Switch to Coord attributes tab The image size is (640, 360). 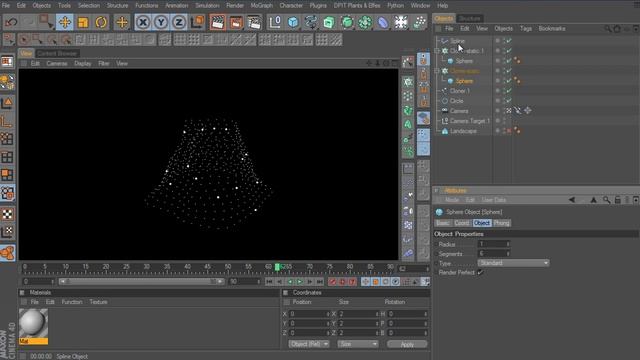click(462, 223)
